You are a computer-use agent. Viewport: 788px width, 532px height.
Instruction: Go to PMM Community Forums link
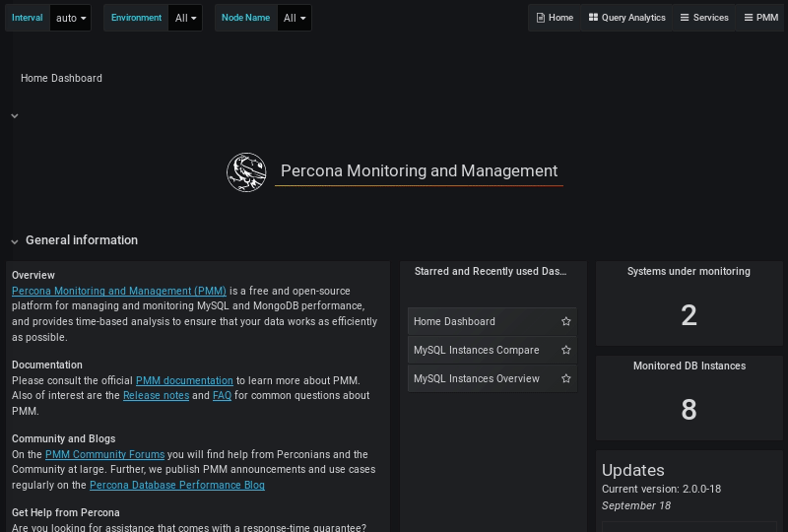[104, 455]
